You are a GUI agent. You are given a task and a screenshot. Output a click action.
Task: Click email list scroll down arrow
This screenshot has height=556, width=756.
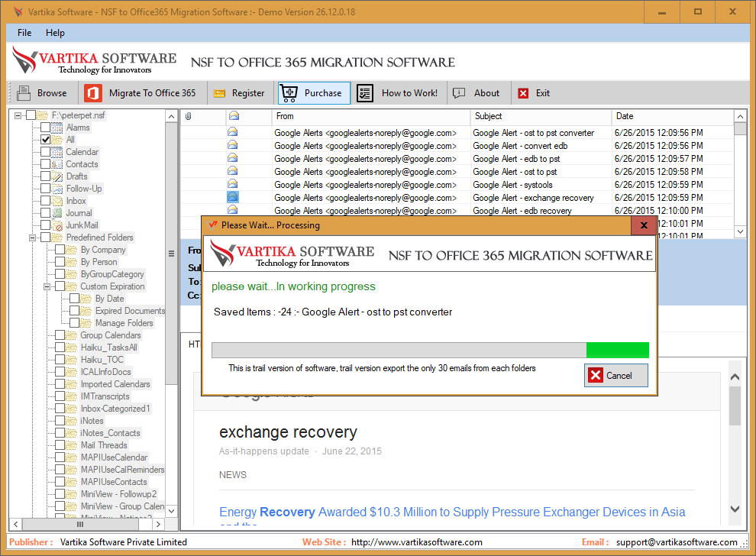pyautogui.click(x=740, y=231)
